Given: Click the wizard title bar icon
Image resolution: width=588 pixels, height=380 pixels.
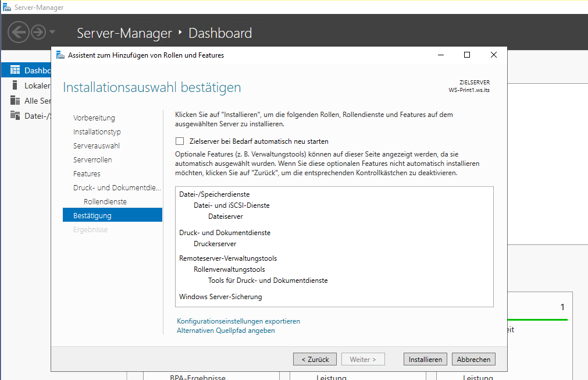Looking at the screenshot, I should point(60,55).
